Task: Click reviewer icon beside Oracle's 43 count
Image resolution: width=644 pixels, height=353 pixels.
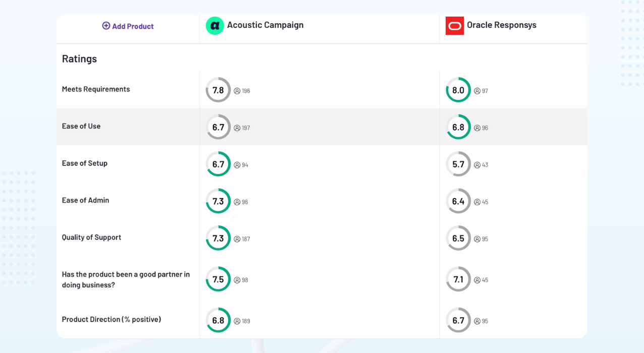Action: tap(477, 165)
